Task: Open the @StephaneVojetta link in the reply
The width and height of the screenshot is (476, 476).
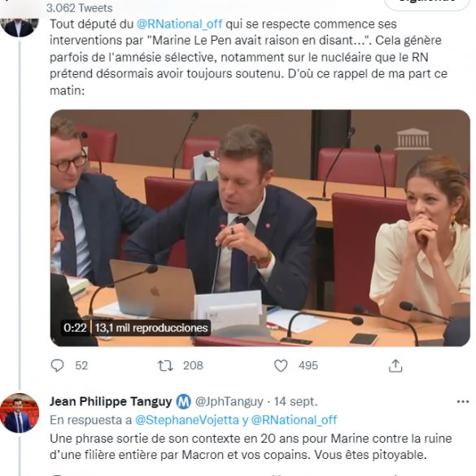Action: [x=186, y=420]
